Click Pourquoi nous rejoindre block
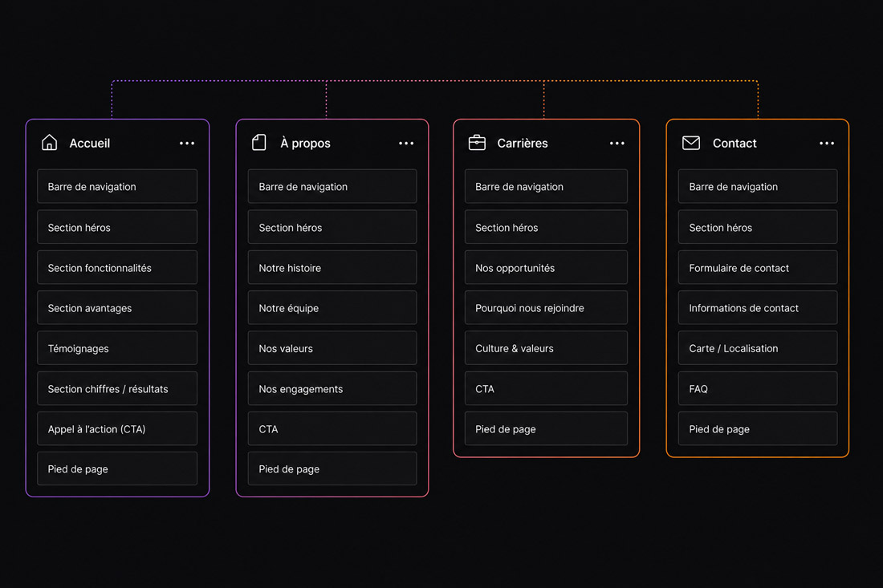Image resolution: width=883 pixels, height=588 pixels. (x=546, y=308)
